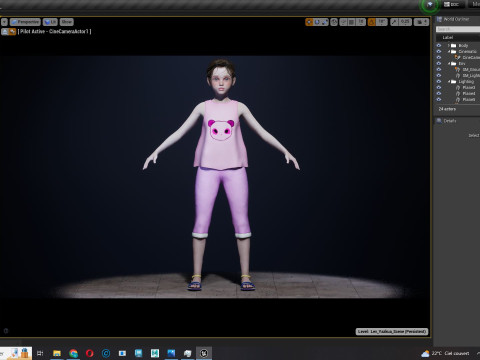Click the weather widget in system tray
This screenshot has height=360, width=480.
(x=446, y=353)
